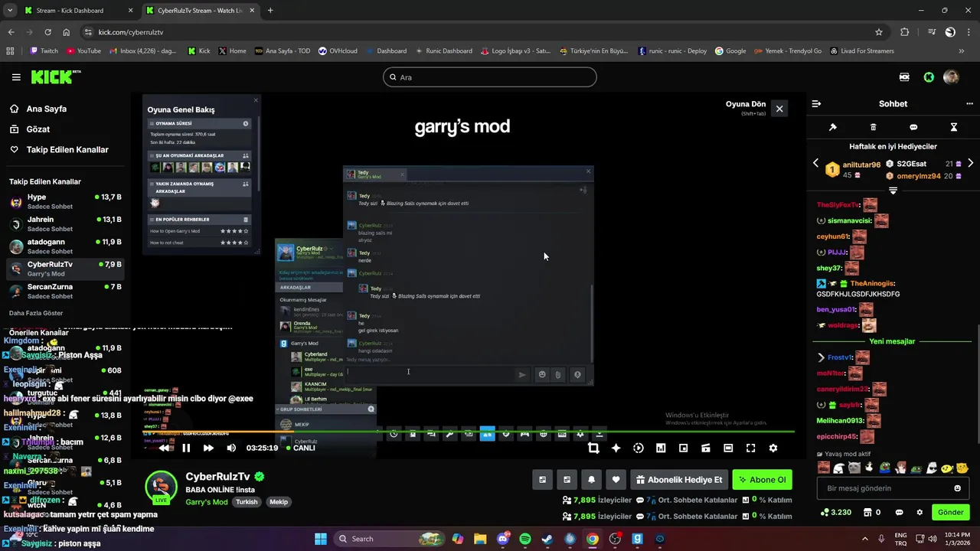Click the Mekip tag

tap(279, 502)
